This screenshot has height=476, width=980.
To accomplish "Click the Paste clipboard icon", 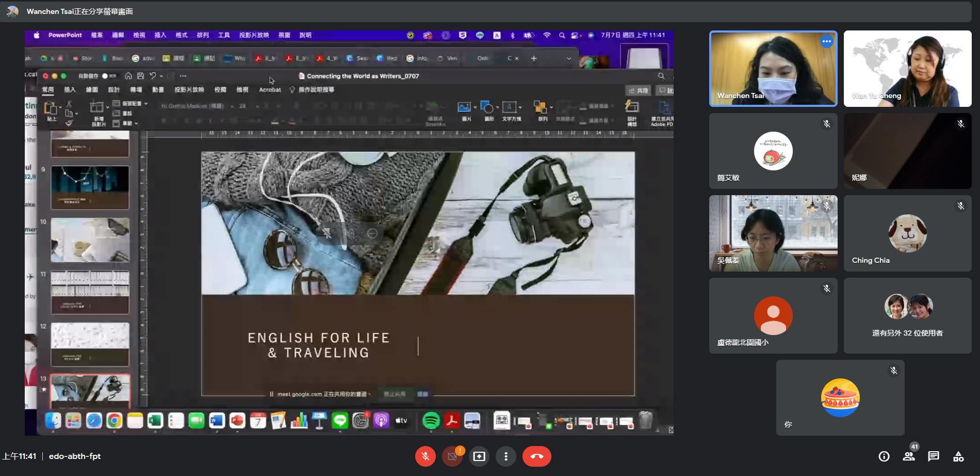I will coord(51,108).
